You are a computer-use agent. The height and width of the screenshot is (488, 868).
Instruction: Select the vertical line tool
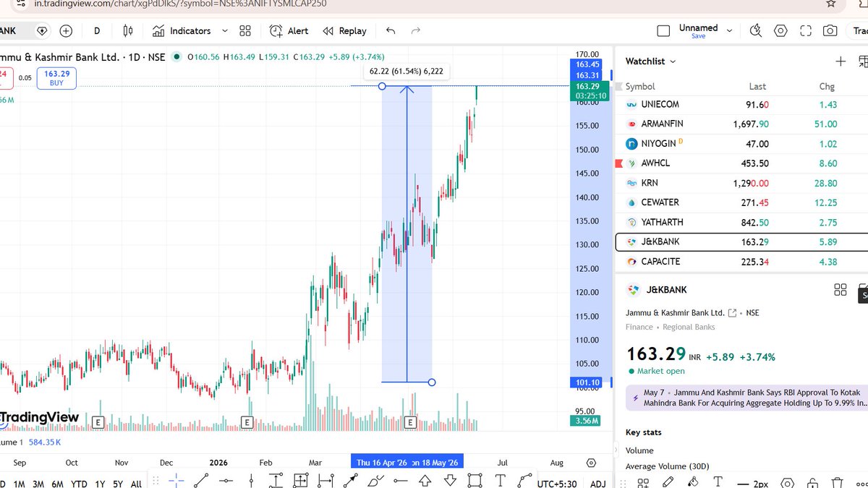click(251, 481)
